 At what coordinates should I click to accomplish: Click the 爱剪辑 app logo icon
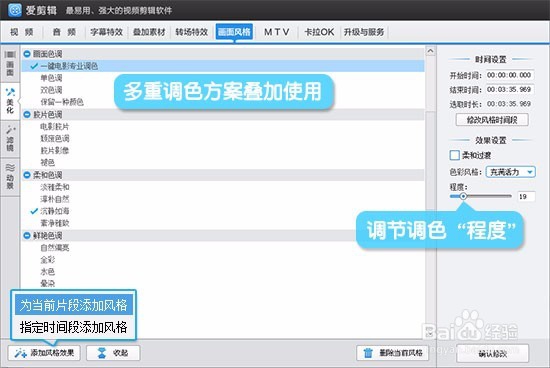14,10
